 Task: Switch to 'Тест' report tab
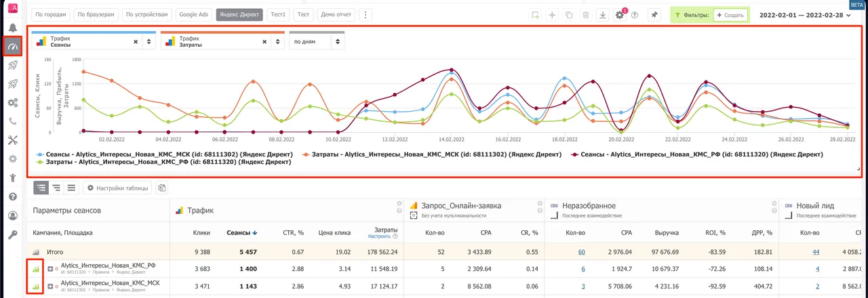tap(304, 15)
